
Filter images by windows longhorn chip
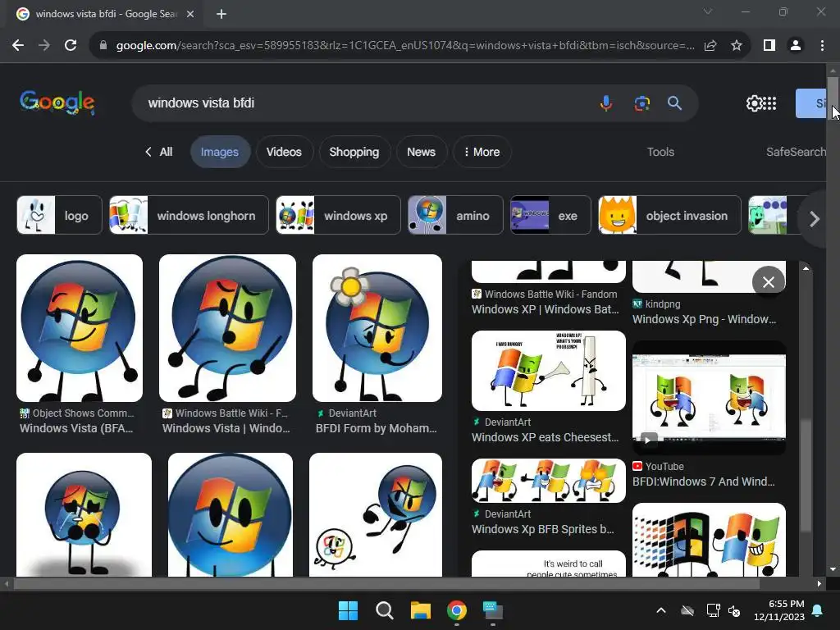coord(189,216)
